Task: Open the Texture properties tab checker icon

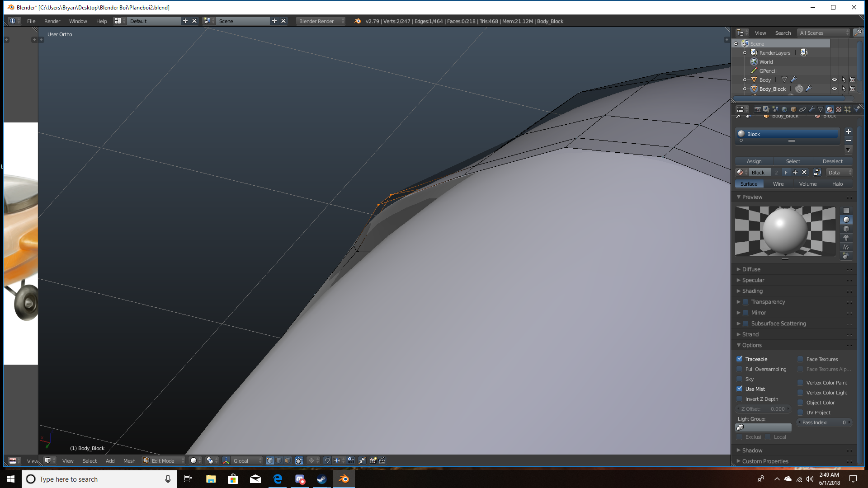Action: 839,109
